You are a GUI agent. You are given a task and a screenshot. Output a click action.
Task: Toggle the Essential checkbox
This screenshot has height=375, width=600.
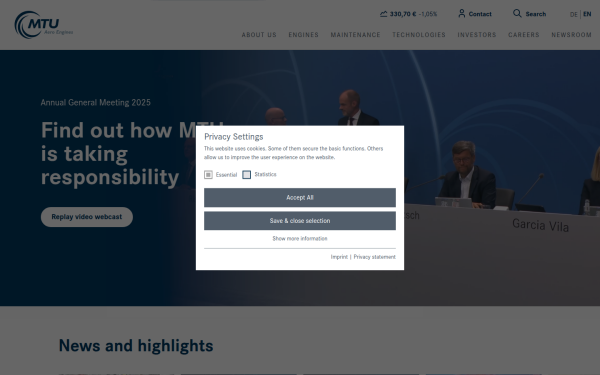[208, 175]
